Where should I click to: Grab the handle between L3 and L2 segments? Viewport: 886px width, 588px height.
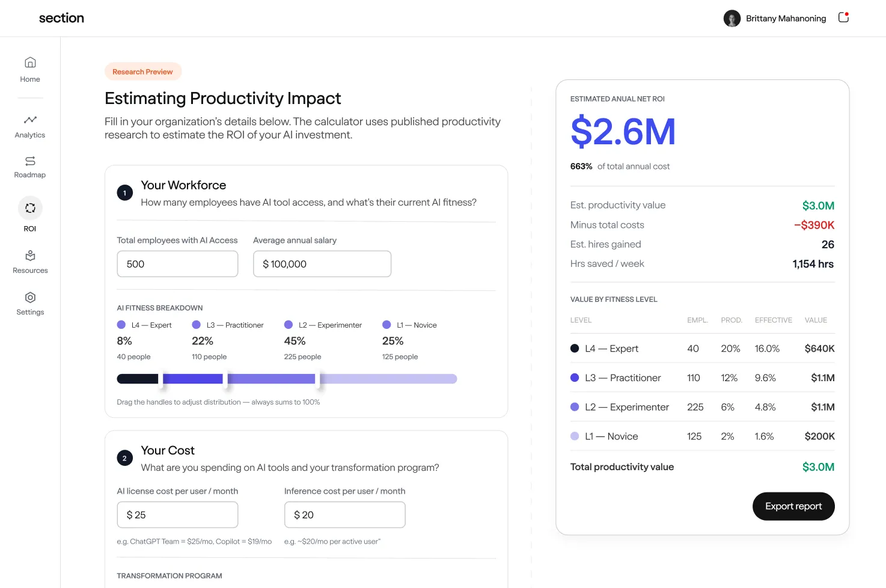(x=225, y=379)
